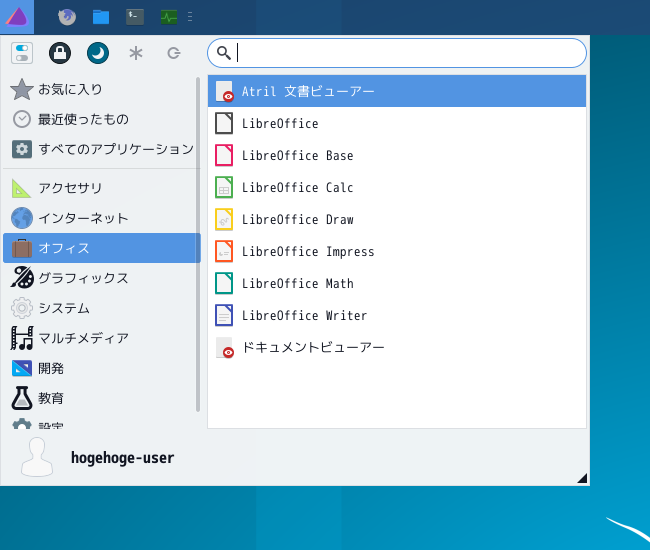Click the asterisk session icon
Image resolution: width=650 pixels, height=550 pixels.
point(136,53)
